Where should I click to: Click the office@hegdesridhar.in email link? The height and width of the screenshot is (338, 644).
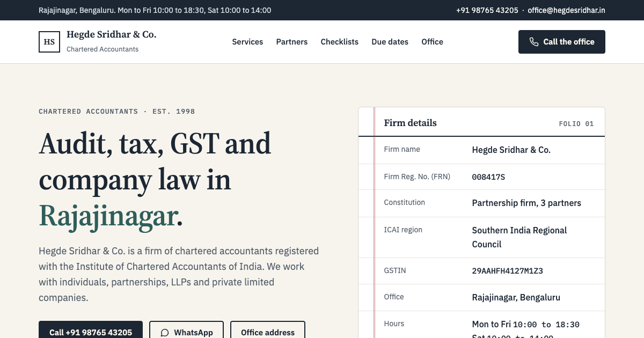[566, 10]
